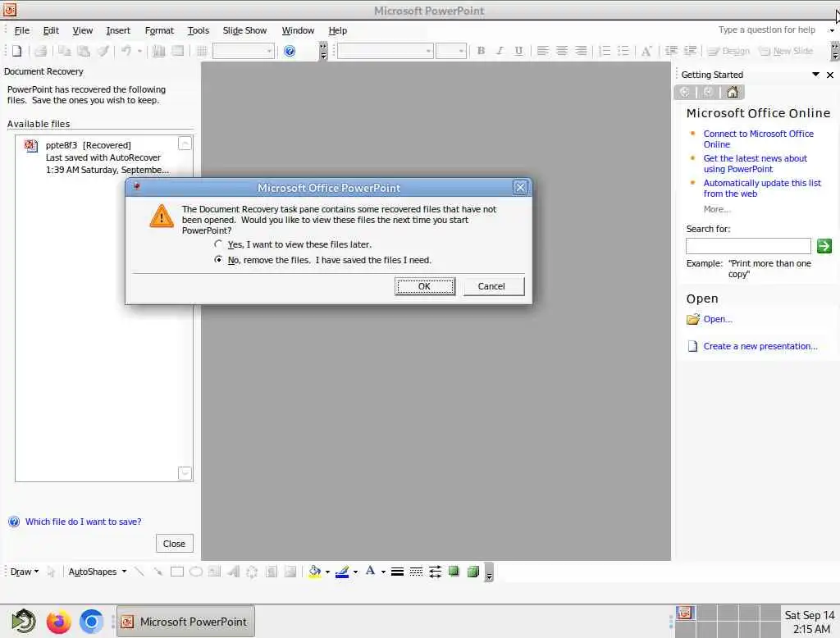This screenshot has width=840, height=638.
Task: Click OK in the PowerPoint dialog
Action: 424,286
